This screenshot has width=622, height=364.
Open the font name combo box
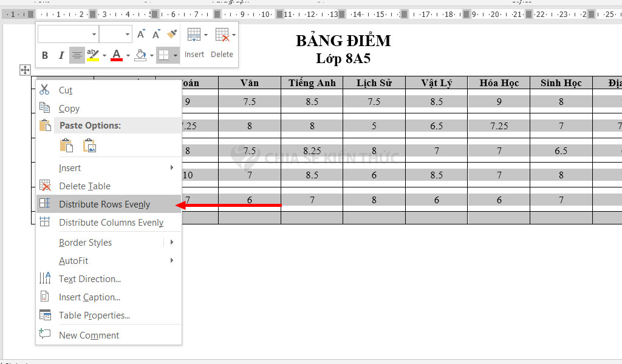pyautogui.click(x=67, y=34)
